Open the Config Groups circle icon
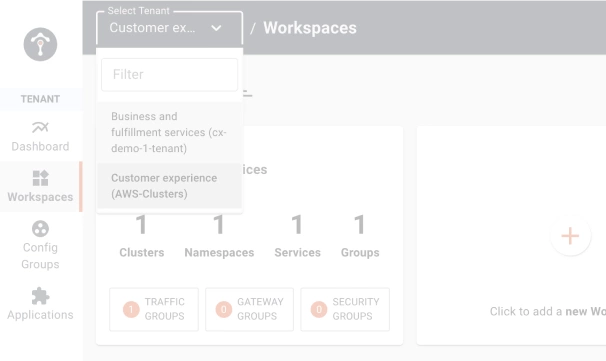This screenshot has width=606, height=361. coord(40,228)
